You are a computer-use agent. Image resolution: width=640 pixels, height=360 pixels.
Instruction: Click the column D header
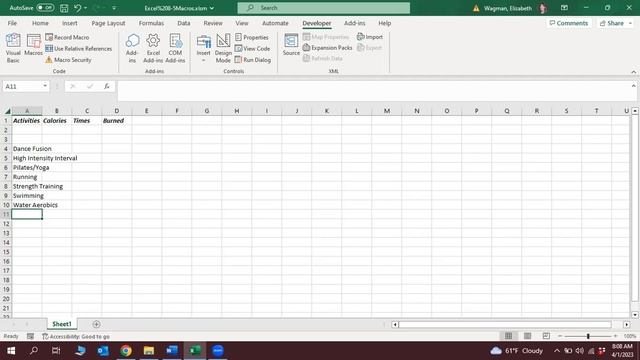117,111
